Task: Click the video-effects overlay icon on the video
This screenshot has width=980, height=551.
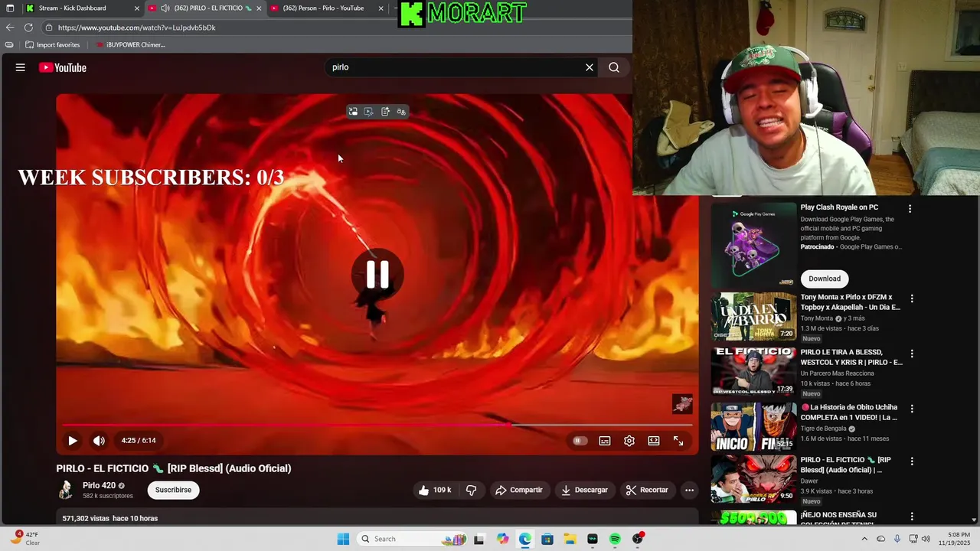Action: [369, 112]
